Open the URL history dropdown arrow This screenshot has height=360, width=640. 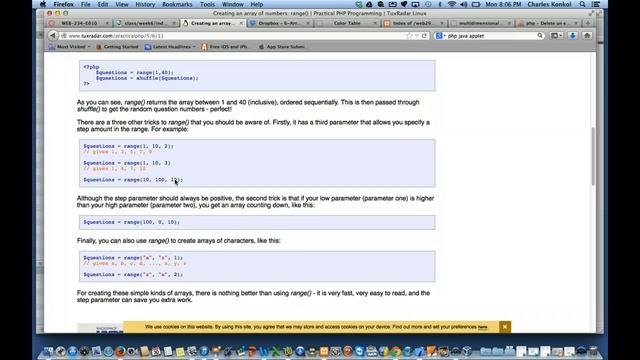[x=417, y=36]
